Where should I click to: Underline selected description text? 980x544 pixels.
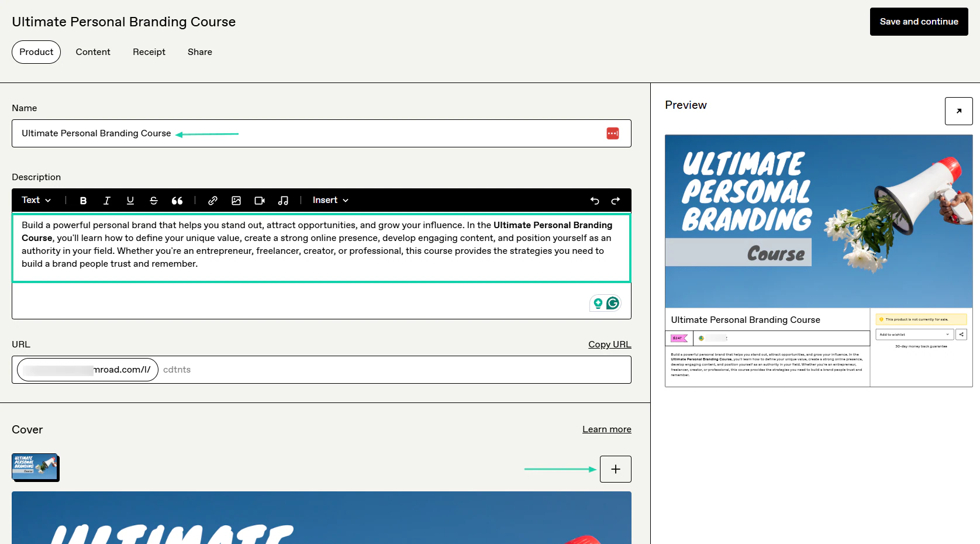(x=130, y=201)
